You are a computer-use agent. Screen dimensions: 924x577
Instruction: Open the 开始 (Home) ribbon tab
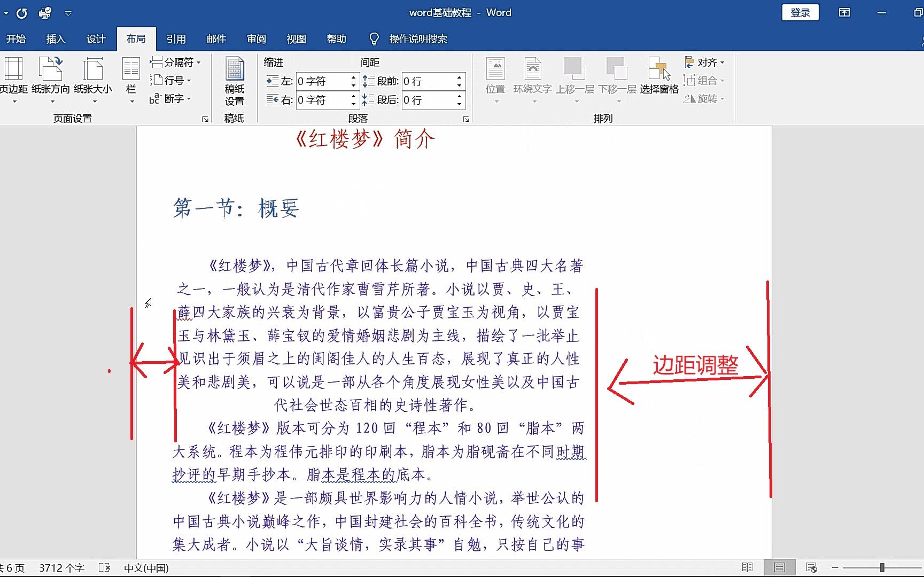click(x=15, y=39)
